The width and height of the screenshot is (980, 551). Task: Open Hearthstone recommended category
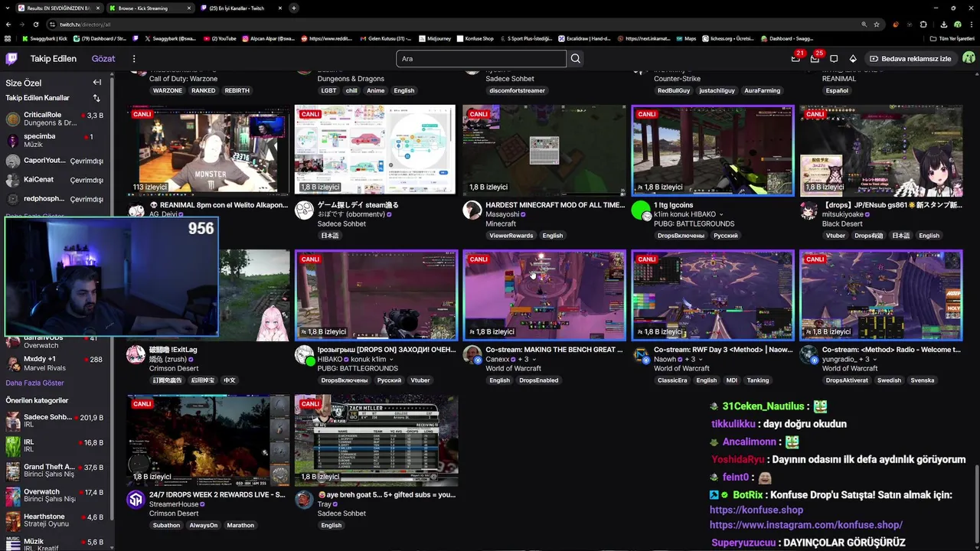click(54, 520)
